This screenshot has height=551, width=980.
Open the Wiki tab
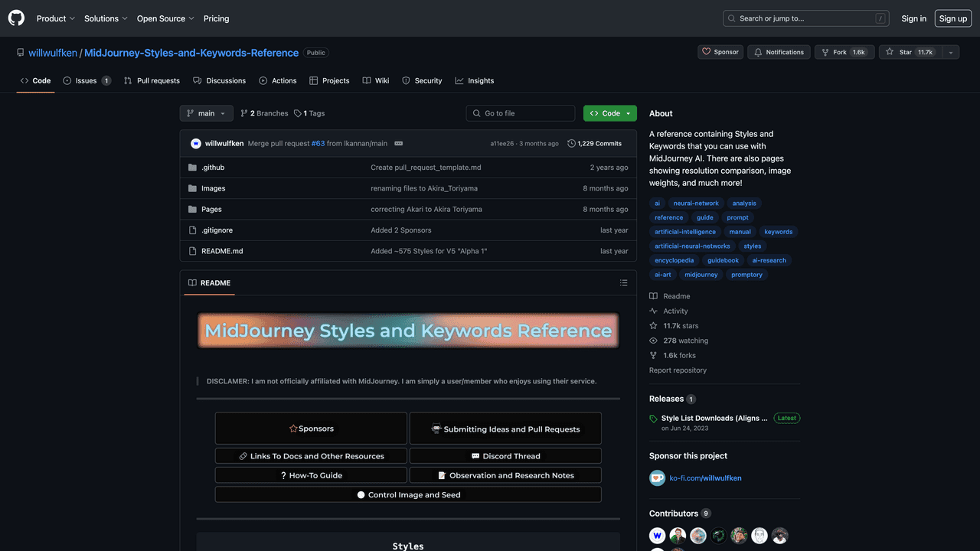tap(376, 80)
